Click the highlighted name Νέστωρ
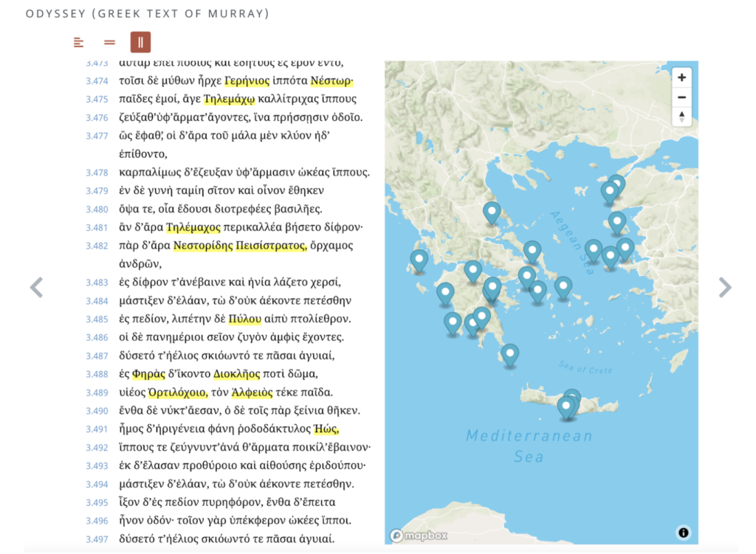 331,80
